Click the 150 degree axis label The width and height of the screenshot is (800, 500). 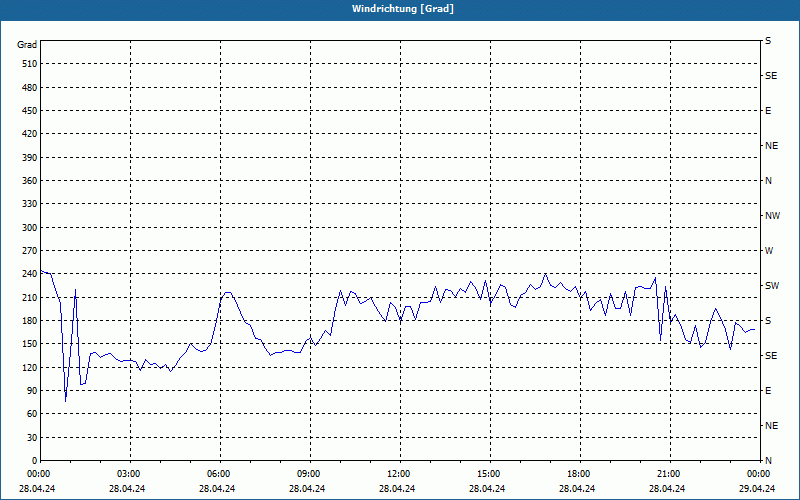tap(30, 344)
